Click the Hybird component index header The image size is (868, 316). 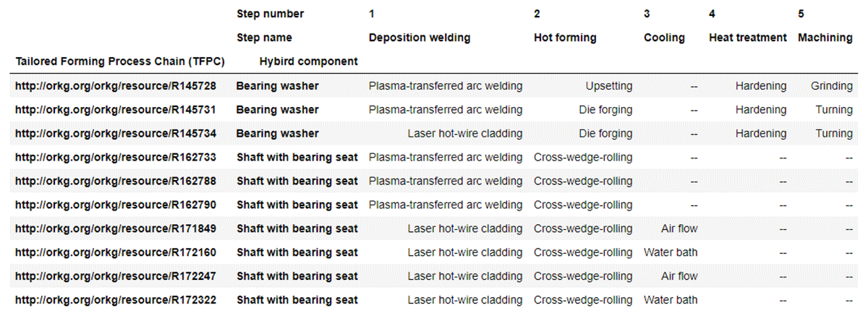308,62
